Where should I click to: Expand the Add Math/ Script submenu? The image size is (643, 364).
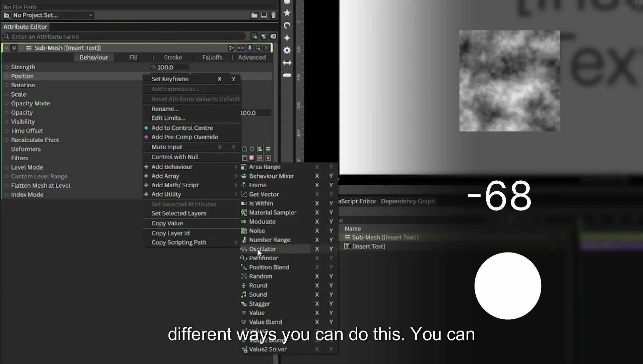click(x=192, y=185)
